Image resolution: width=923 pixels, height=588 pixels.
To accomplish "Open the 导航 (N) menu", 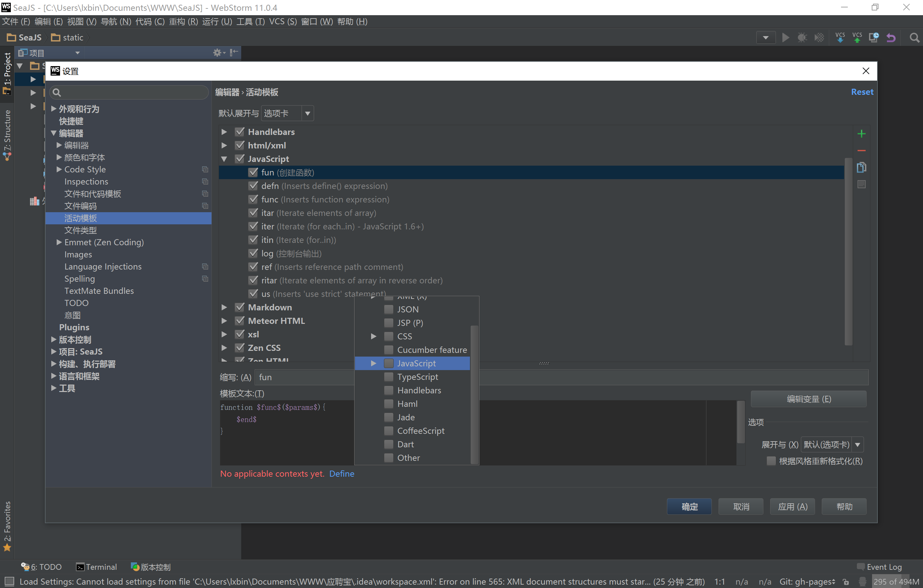I will point(116,22).
